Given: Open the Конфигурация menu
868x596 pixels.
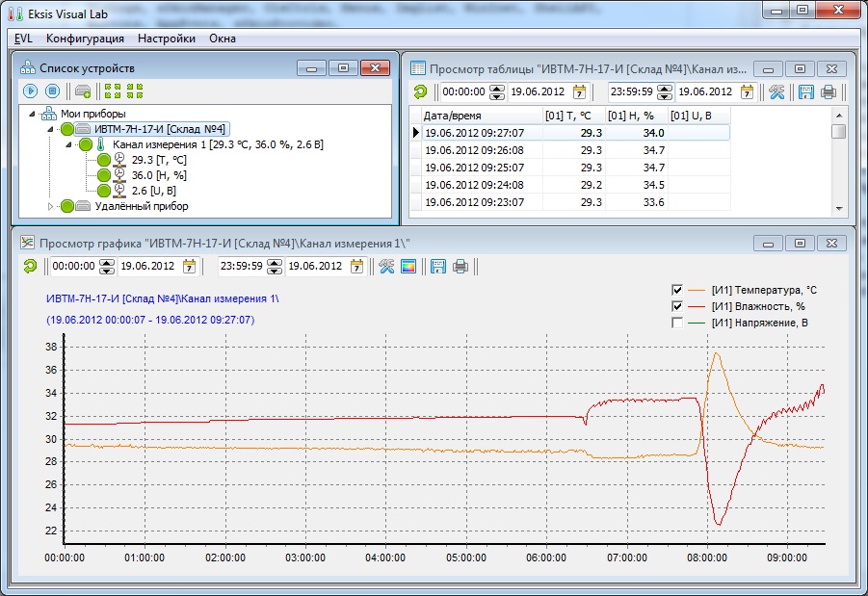Looking at the screenshot, I should point(85,39).
